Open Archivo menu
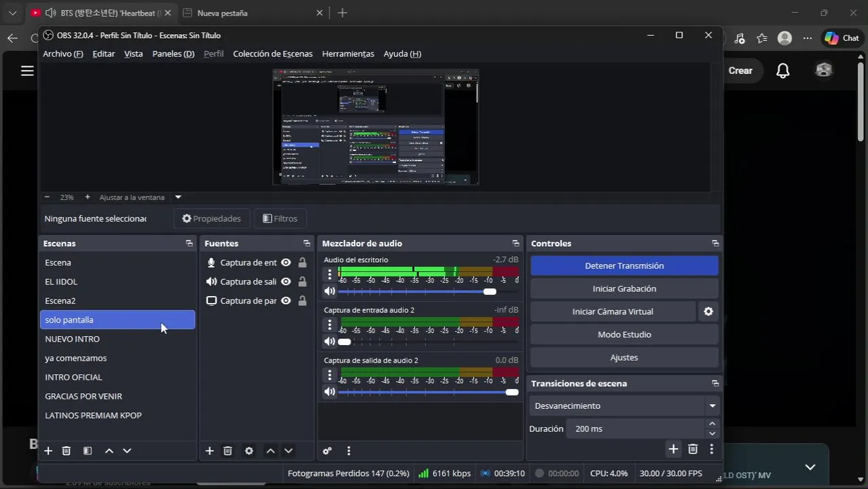868x489 pixels. tap(62, 54)
